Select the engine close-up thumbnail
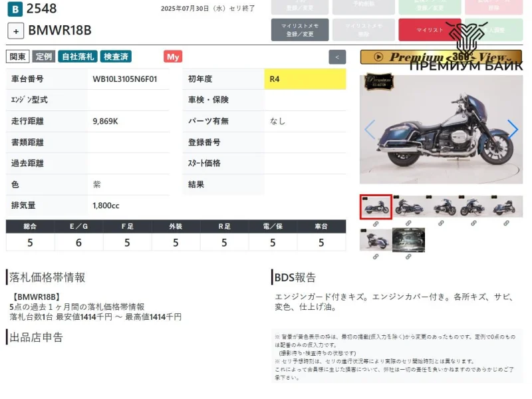This screenshot has width=532, height=399. tap(408, 239)
